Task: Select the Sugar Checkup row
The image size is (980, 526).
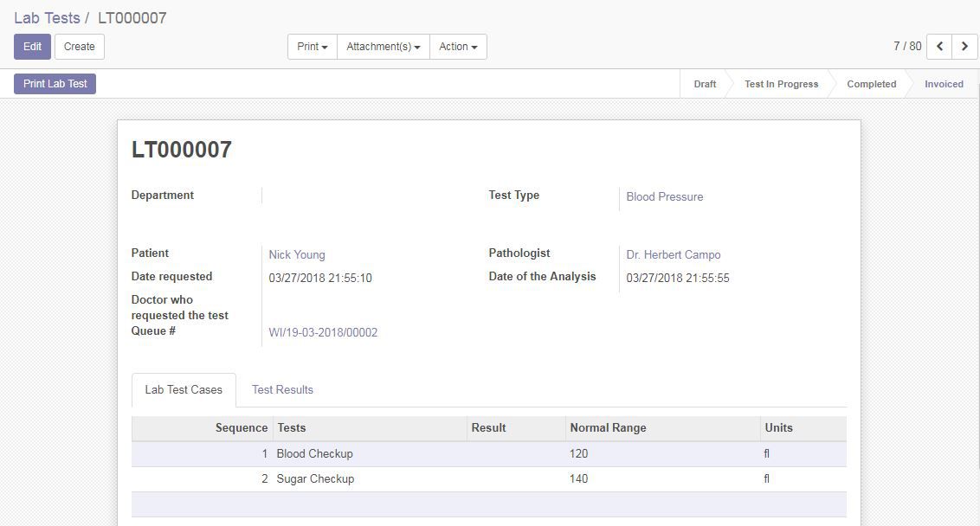Action: pyautogui.click(x=489, y=479)
